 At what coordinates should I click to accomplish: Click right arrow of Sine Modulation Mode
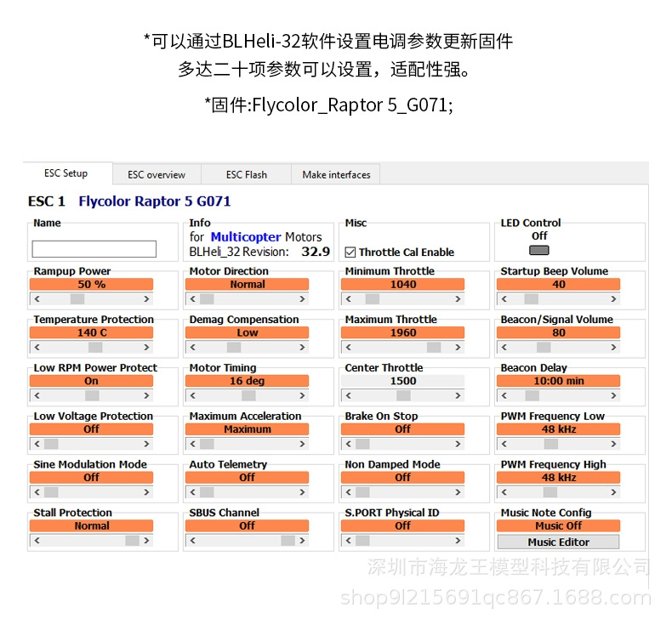coord(146,492)
